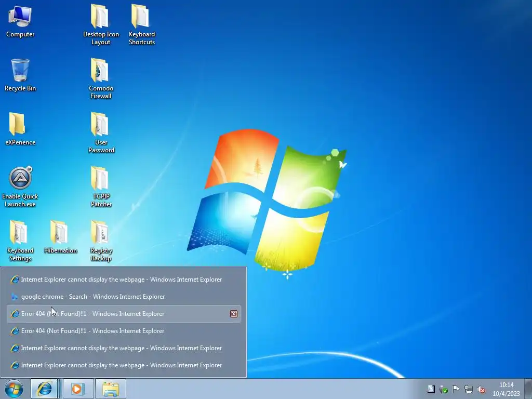Click Bing icon beside google chrome entry
Viewport: 532px width, 399px height.
click(x=15, y=297)
